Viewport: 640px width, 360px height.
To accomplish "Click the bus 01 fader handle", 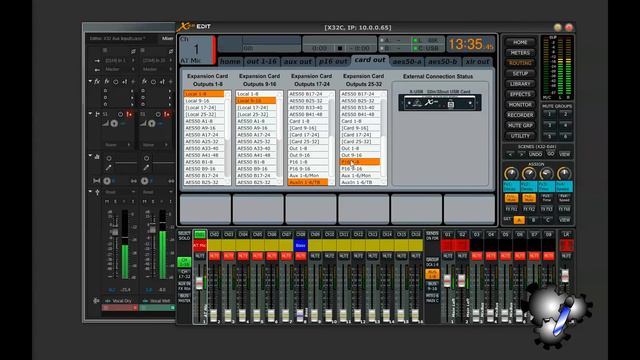I will click(x=447, y=281).
